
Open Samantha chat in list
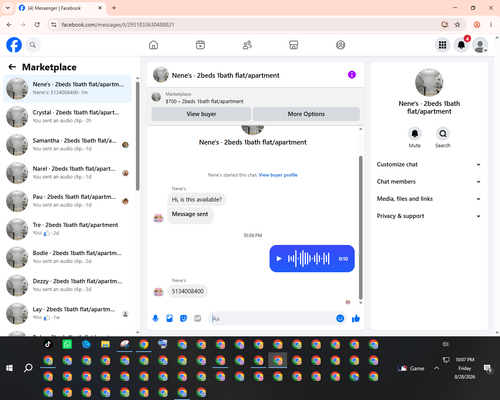[67, 145]
